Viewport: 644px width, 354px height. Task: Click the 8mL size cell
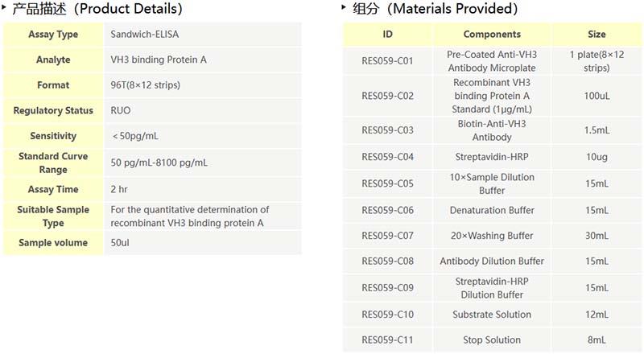pyautogui.click(x=597, y=340)
